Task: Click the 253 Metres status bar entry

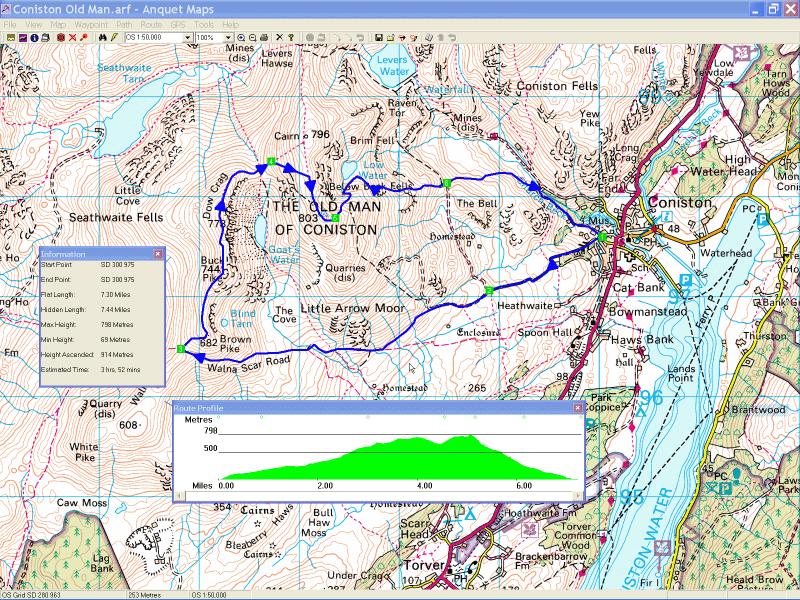Action: (x=144, y=595)
